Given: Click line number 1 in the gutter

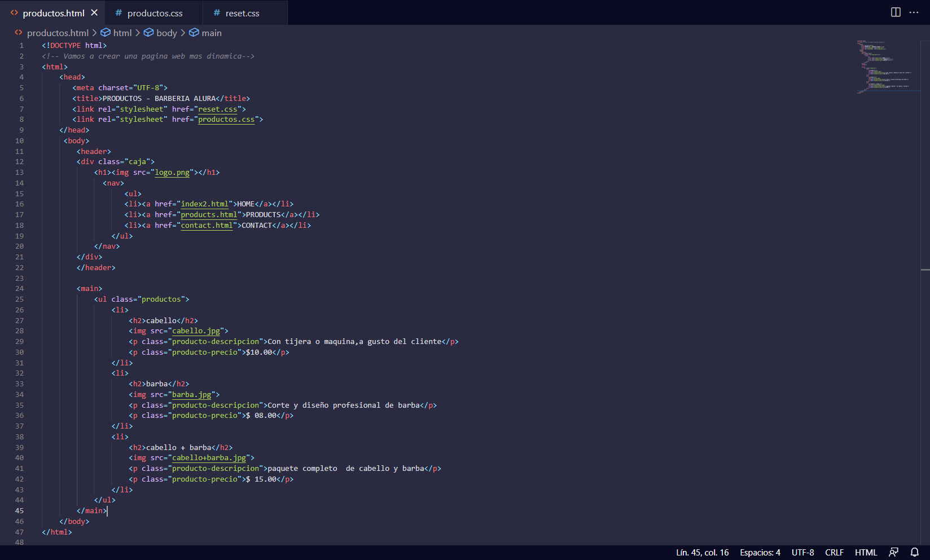Looking at the screenshot, I should (21, 46).
